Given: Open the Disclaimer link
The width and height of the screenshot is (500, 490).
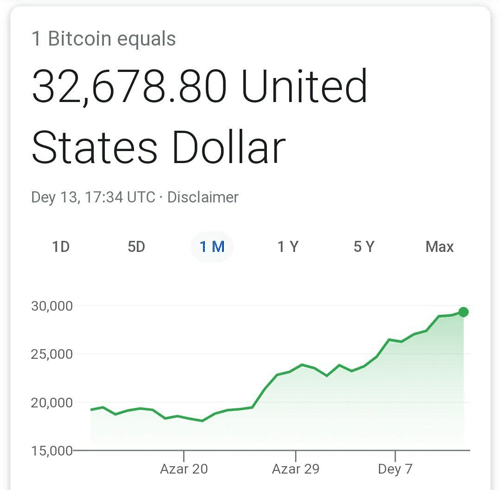Looking at the screenshot, I should pos(203,197).
